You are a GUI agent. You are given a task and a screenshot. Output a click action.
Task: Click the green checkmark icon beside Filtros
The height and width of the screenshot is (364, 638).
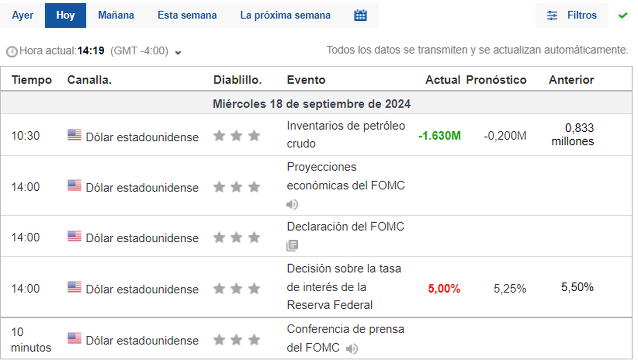(623, 15)
